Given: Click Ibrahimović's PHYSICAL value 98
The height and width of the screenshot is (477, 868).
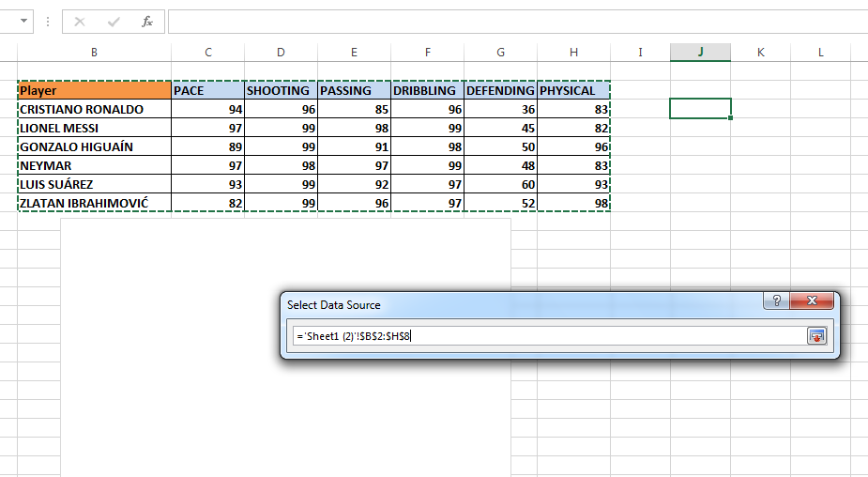Looking at the screenshot, I should click(573, 203).
